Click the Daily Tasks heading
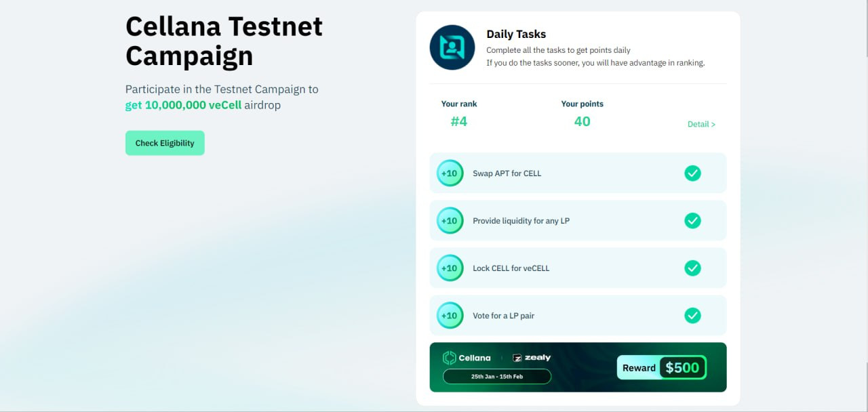Viewport: 868px width, 412px height. (516, 34)
